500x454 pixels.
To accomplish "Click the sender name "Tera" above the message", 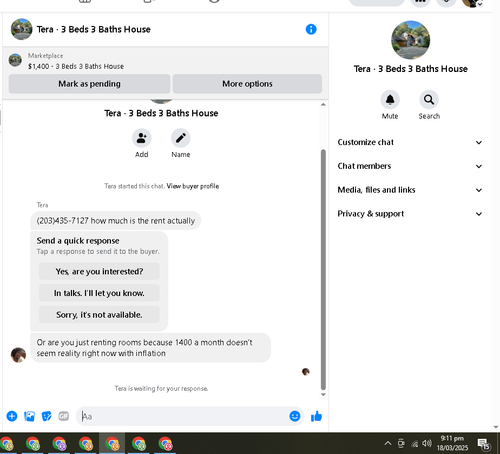I will [x=42, y=205].
